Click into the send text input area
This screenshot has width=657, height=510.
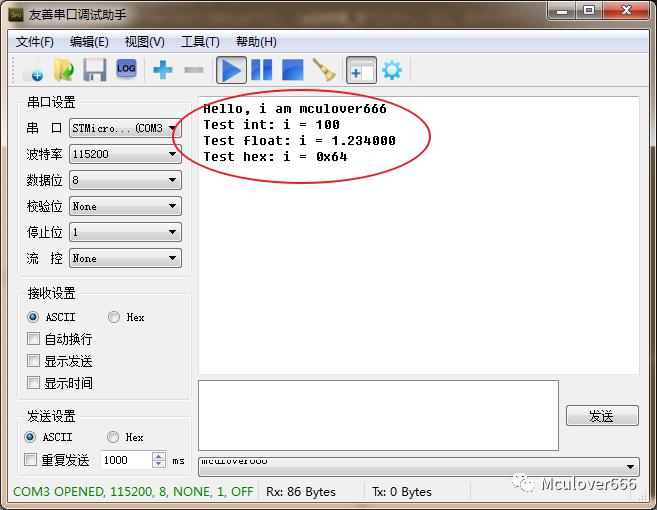(378, 415)
